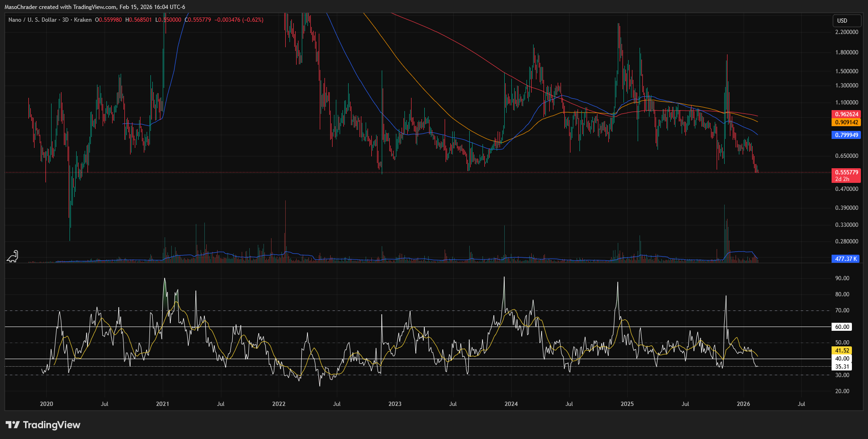Click the 2021 time axis label
This screenshot has height=439, width=868.
coord(162,404)
